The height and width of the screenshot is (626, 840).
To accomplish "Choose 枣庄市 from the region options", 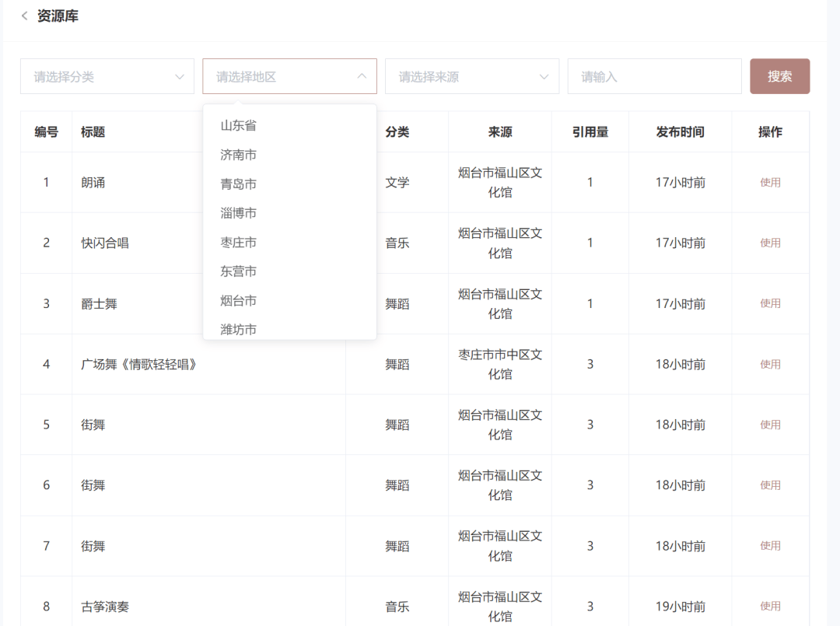I will pyautogui.click(x=239, y=243).
